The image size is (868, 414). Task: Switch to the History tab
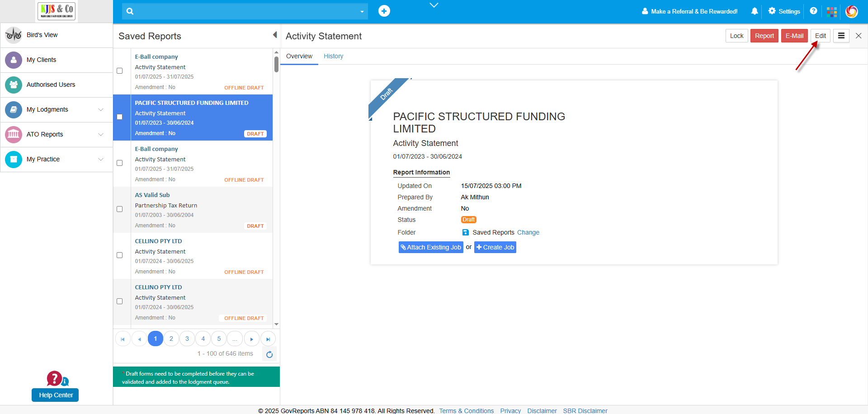333,56
